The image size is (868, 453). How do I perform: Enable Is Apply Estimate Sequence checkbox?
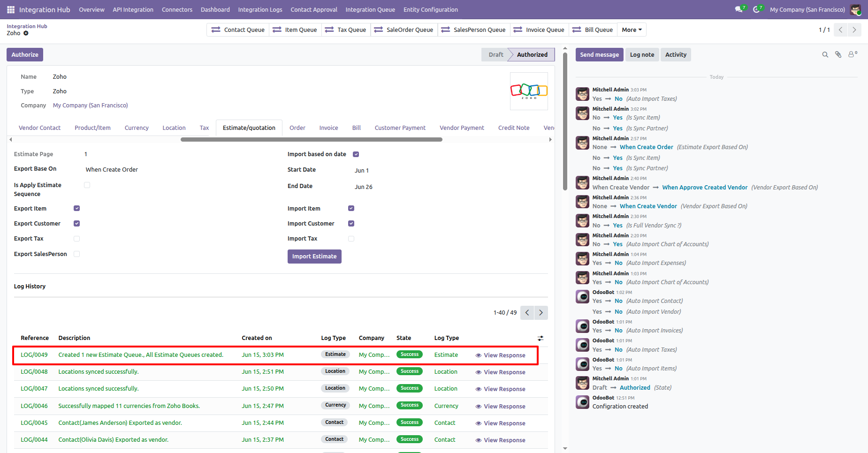pyautogui.click(x=87, y=185)
